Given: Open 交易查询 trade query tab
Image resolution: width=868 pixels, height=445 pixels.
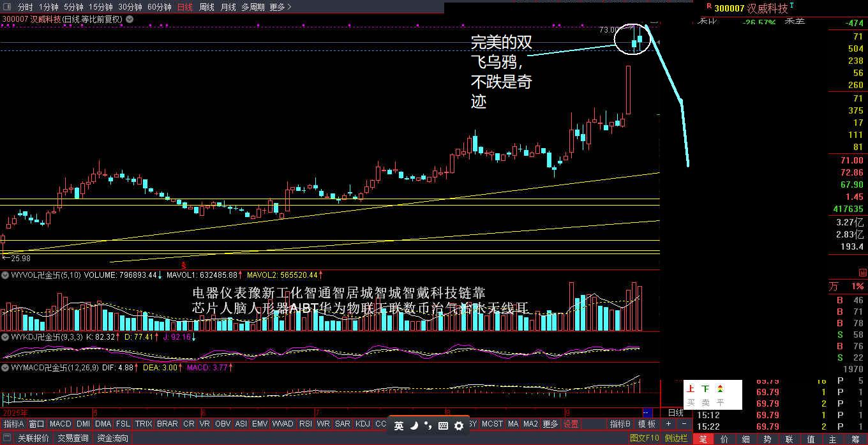Looking at the screenshot, I should point(73,438).
